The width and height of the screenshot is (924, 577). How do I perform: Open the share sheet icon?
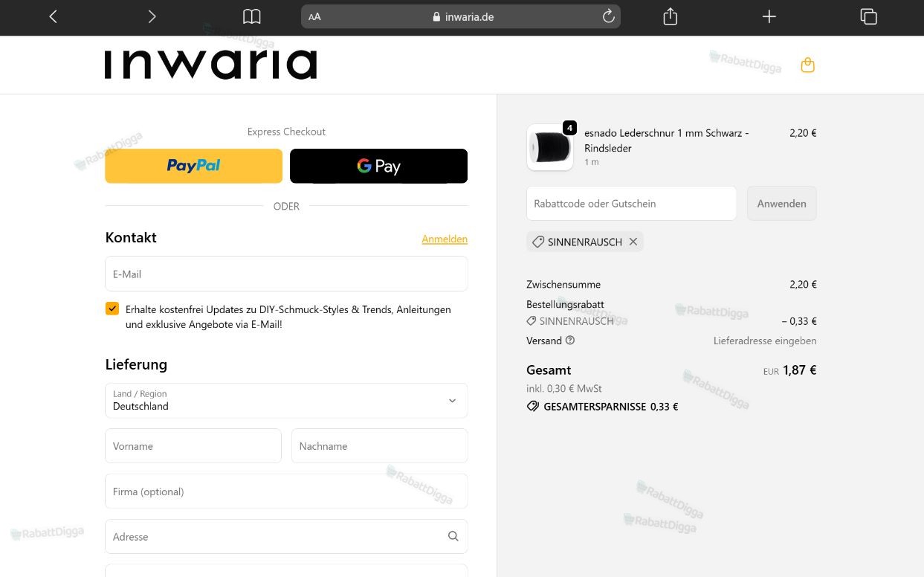(x=670, y=16)
